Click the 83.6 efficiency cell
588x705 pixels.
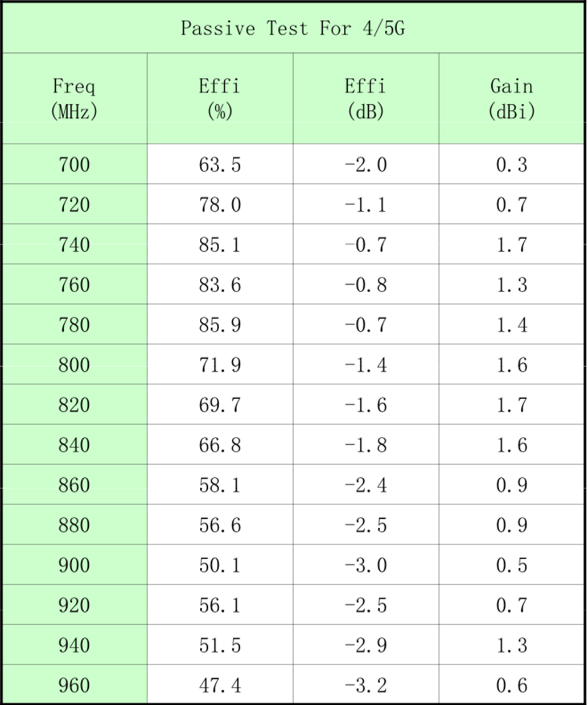tap(220, 285)
